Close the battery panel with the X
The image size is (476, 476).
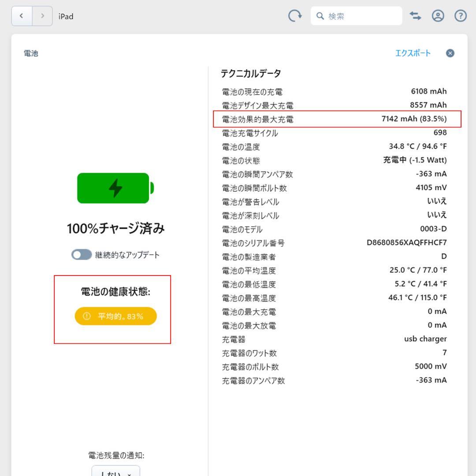[450, 53]
